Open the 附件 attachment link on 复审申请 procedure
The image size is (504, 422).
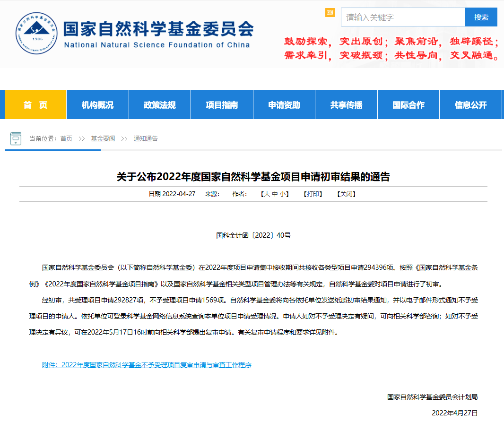pyautogui.click(x=147, y=365)
